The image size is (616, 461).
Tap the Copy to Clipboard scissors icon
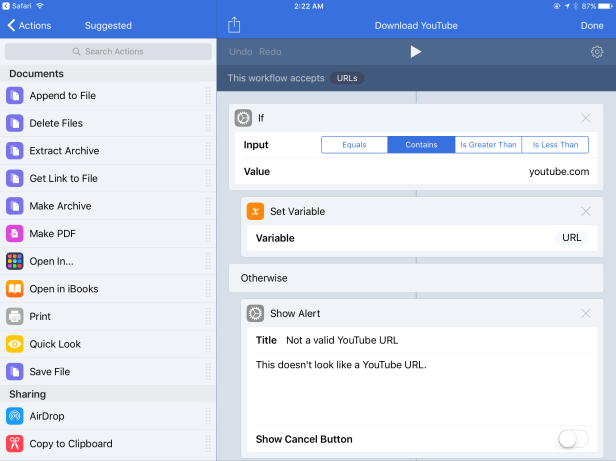pyautogui.click(x=15, y=443)
